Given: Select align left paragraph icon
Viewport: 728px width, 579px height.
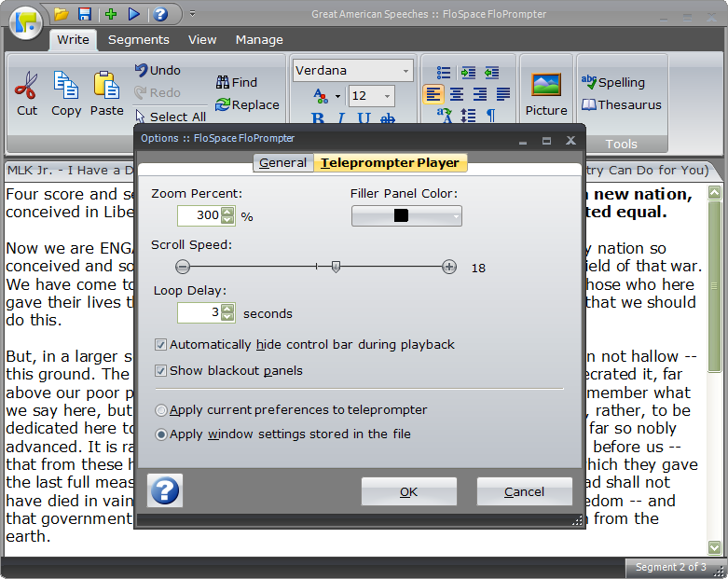Looking at the screenshot, I should [433, 95].
